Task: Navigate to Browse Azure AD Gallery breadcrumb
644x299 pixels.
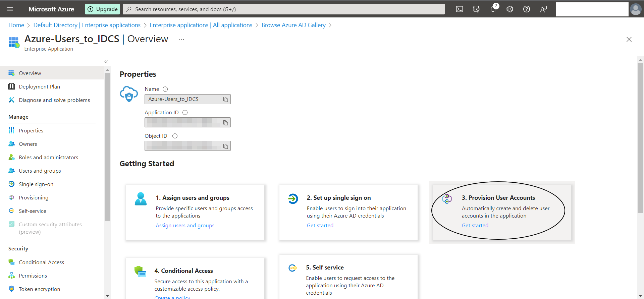Action: point(293,25)
